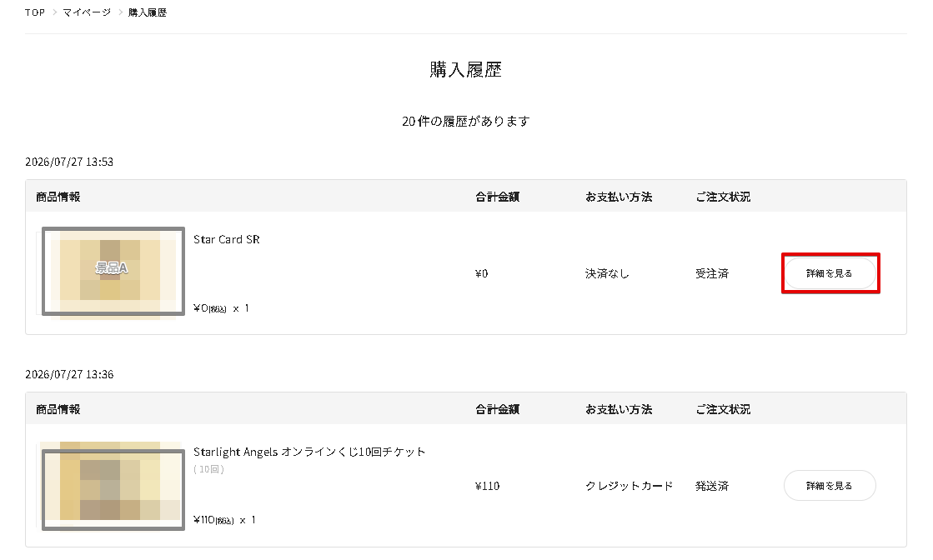
Task: Click 合計金額 header in second order
Action: click(x=498, y=409)
